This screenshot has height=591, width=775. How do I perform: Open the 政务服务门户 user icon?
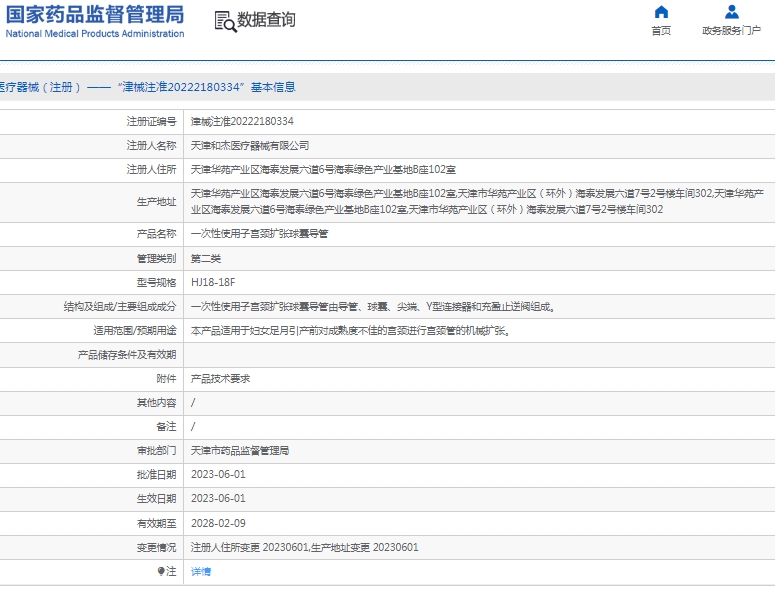tap(732, 12)
